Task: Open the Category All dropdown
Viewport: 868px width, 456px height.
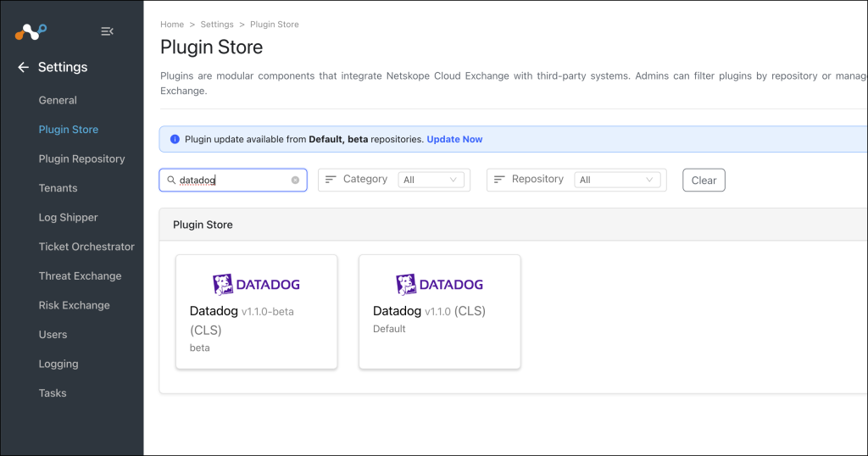Action: (x=431, y=180)
